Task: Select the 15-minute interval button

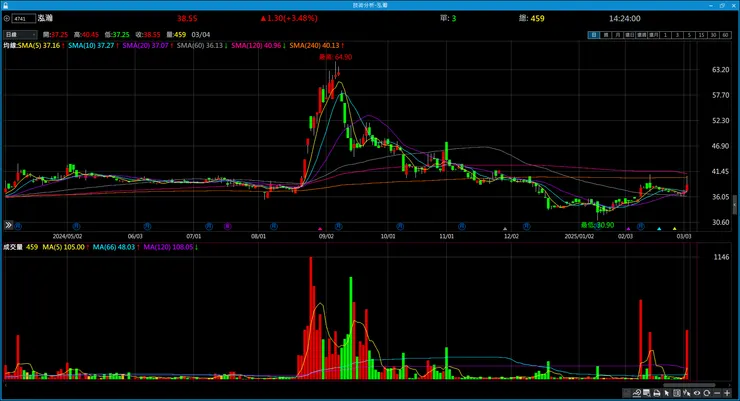Action: pos(701,35)
